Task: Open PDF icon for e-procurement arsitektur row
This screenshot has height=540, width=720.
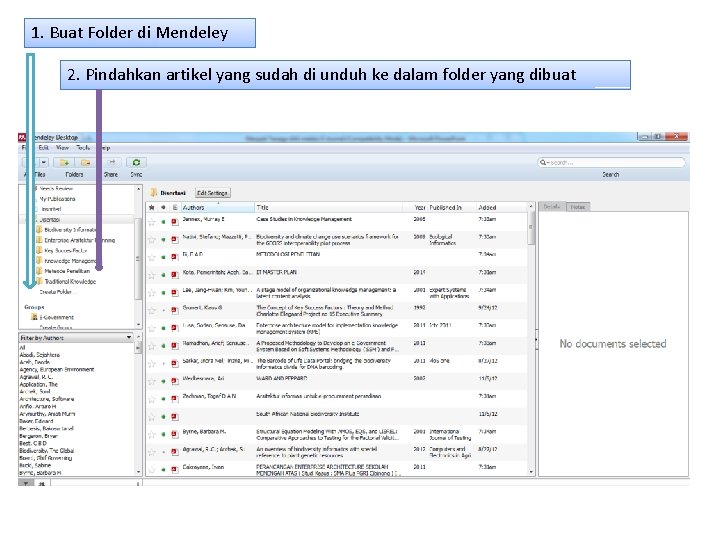Action: (174, 399)
